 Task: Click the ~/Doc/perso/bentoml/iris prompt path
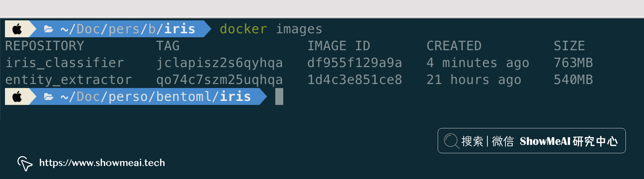(156, 97)
